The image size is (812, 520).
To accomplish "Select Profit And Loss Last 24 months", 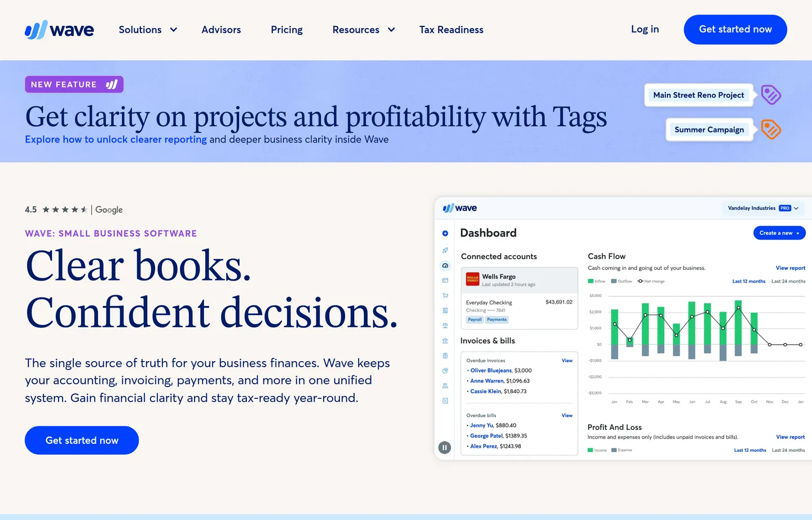I will coord(788,450).
